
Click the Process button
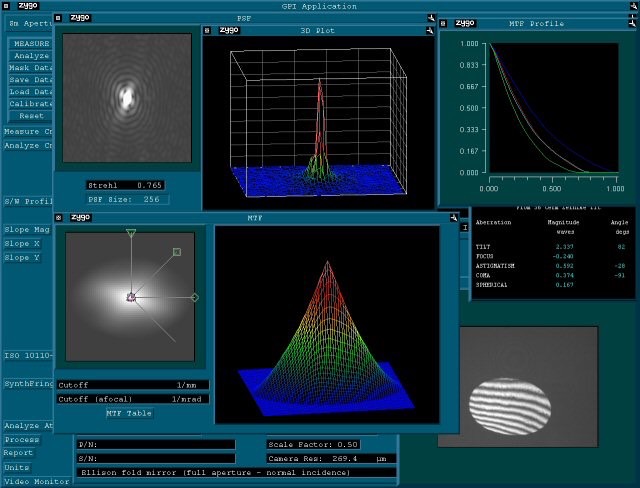pos(20,439)
